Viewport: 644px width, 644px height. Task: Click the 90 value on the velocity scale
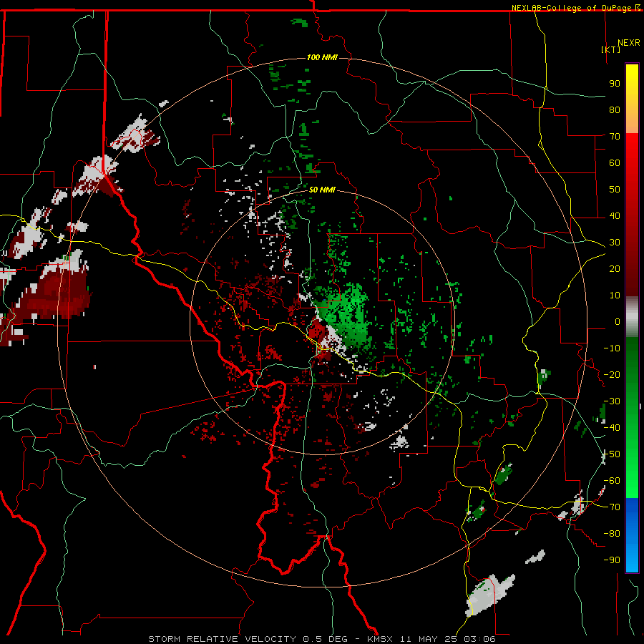[615, 84]
